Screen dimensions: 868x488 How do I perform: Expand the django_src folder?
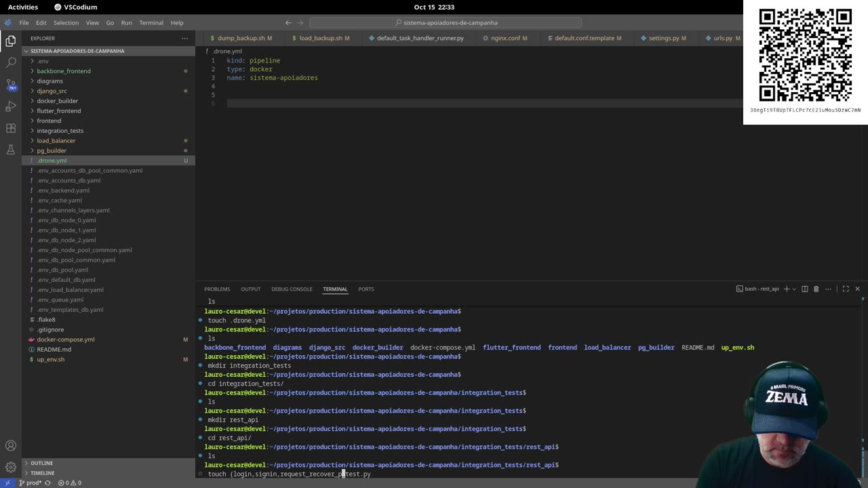[52, 91]
